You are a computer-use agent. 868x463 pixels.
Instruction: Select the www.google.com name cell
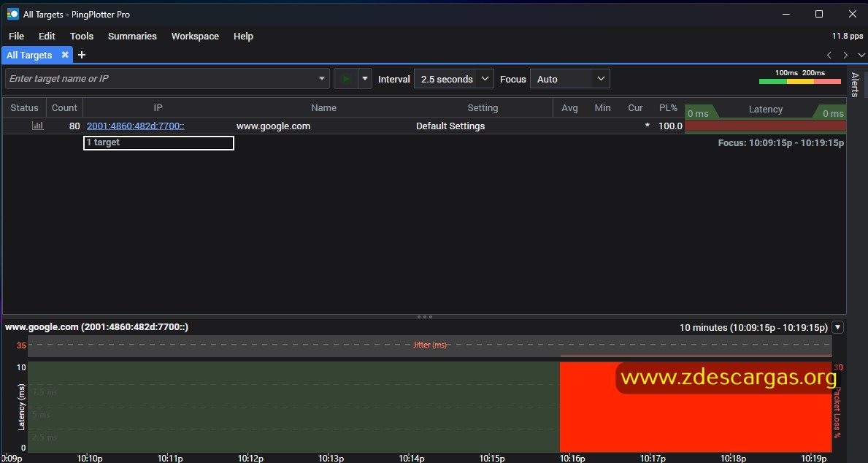click(274, 126)
